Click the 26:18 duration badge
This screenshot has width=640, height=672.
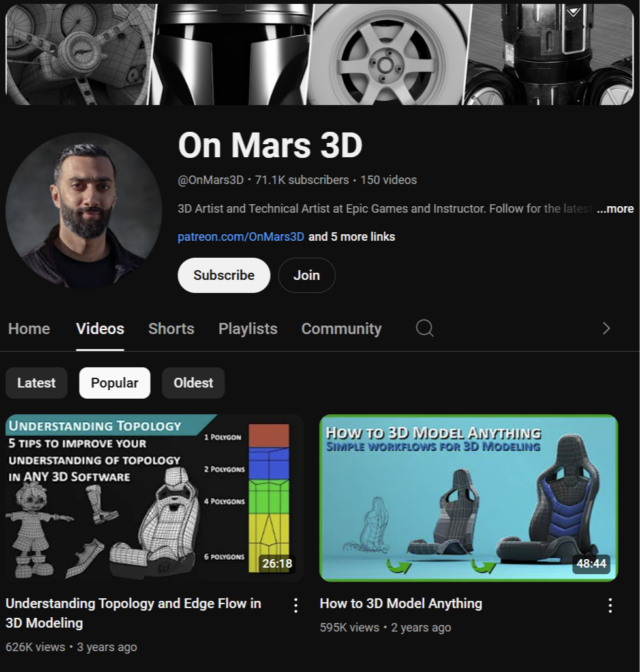click(277, 563)
